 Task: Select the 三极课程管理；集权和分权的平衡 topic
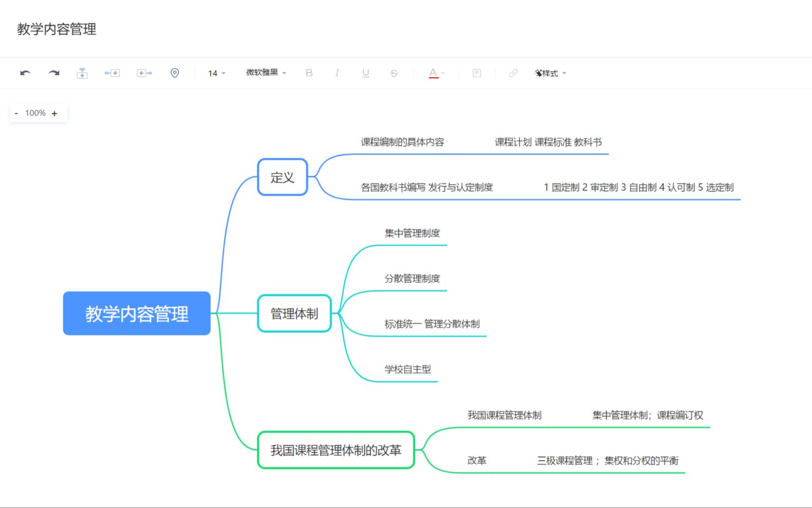coord(607,461)
